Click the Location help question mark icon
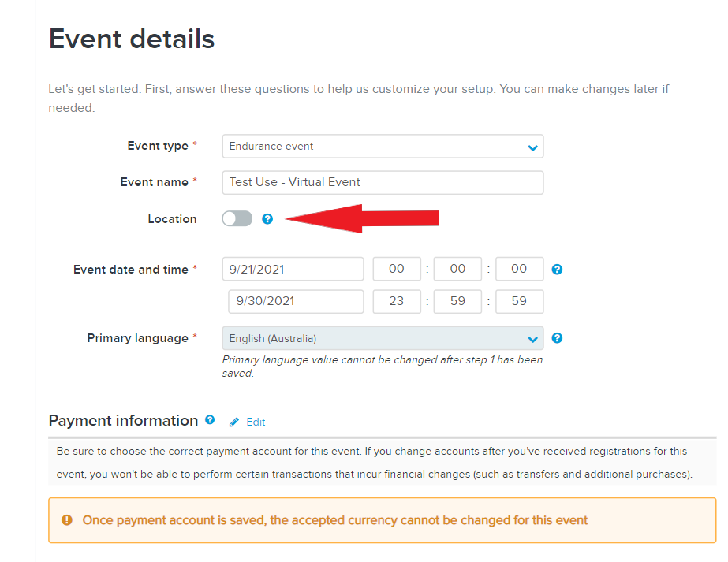Image resolution: width=728 pixels, height=562 pixels. tap(267, 218)
